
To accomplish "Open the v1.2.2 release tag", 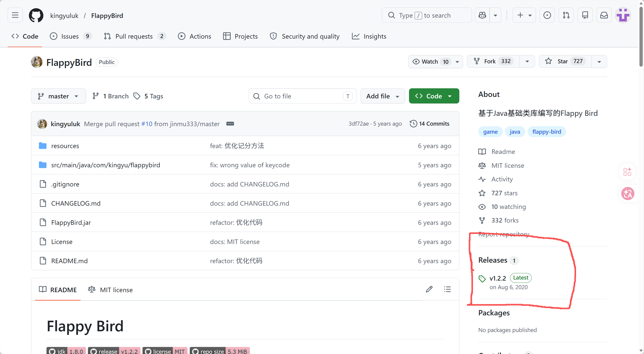I will tap(497, 278).
